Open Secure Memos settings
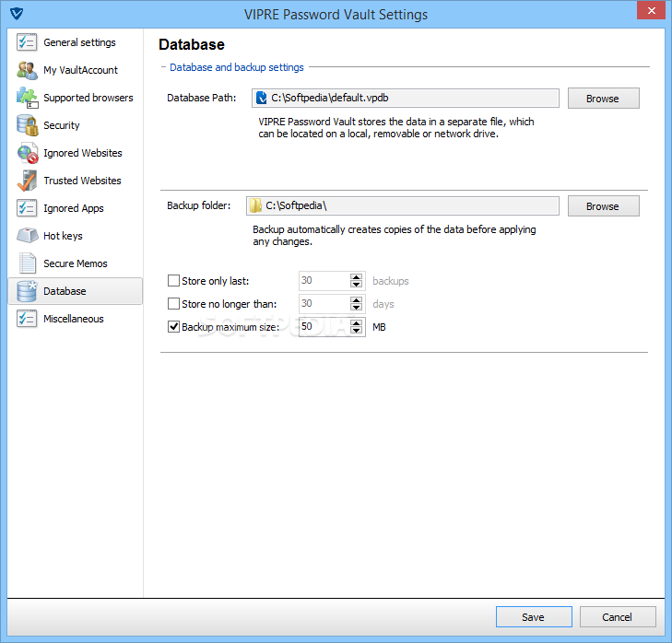This screenshot has height=643, width=672. tap(75, 263)
